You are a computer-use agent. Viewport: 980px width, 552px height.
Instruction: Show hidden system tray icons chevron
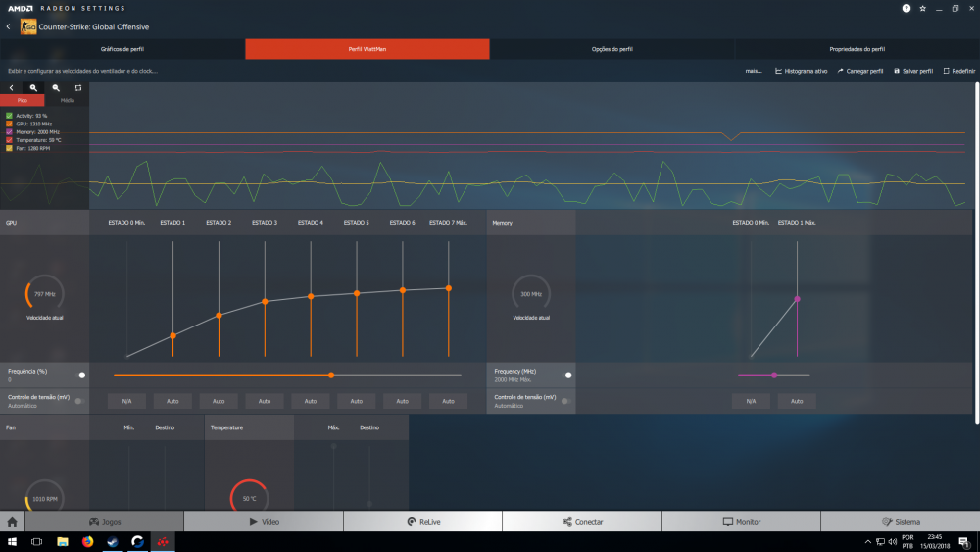867,542
